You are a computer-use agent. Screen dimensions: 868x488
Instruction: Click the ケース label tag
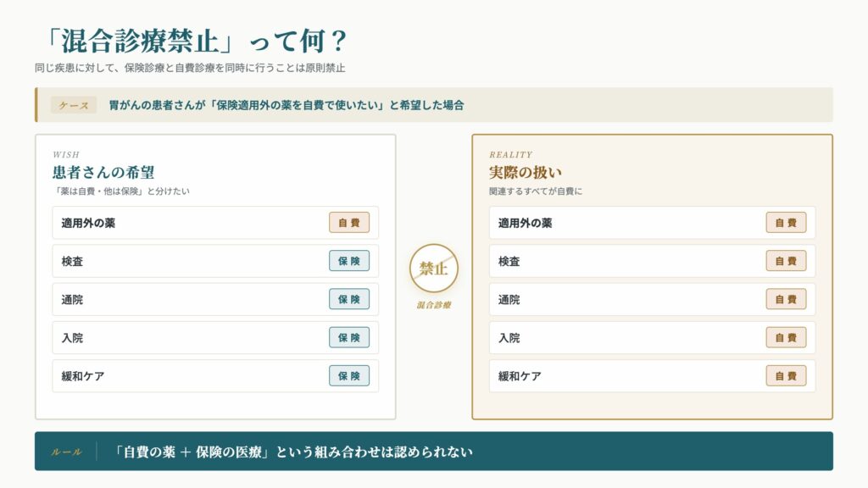(74, 105)
